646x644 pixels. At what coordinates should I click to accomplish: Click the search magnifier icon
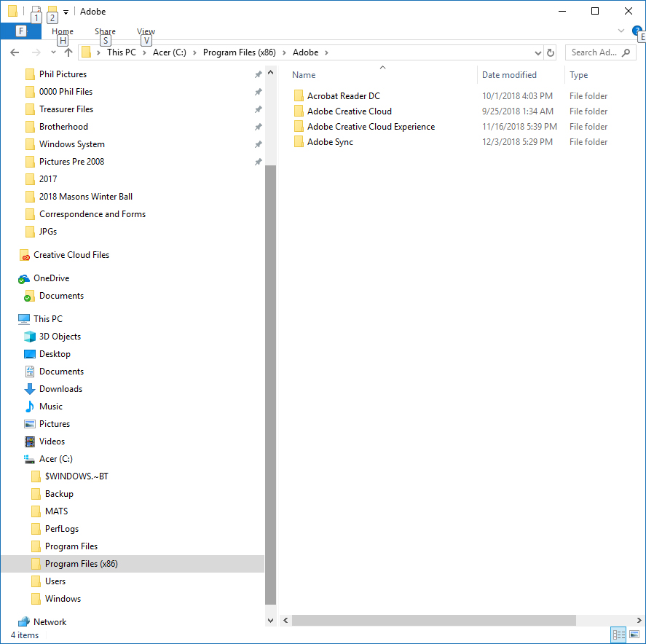pos(626,52)
